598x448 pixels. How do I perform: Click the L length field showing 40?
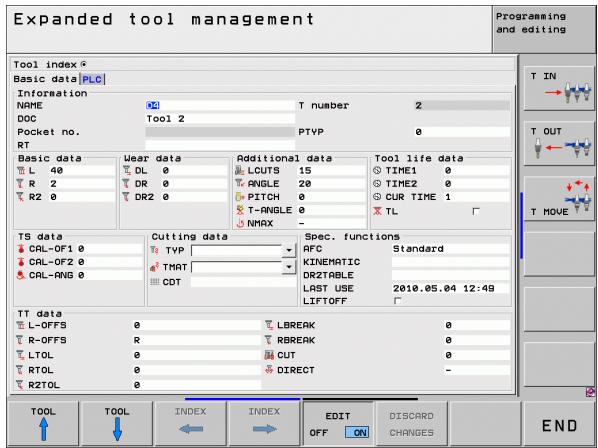(x=82, y=170)
